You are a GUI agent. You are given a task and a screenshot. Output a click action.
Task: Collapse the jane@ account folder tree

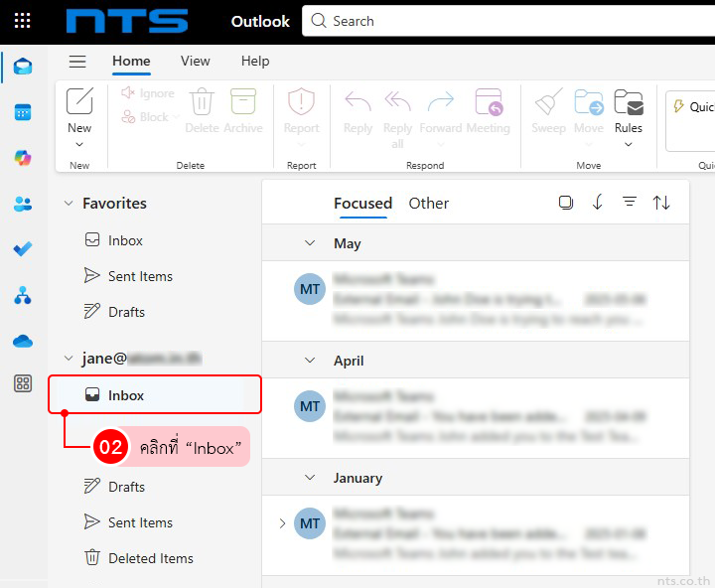tap(69, 359)
